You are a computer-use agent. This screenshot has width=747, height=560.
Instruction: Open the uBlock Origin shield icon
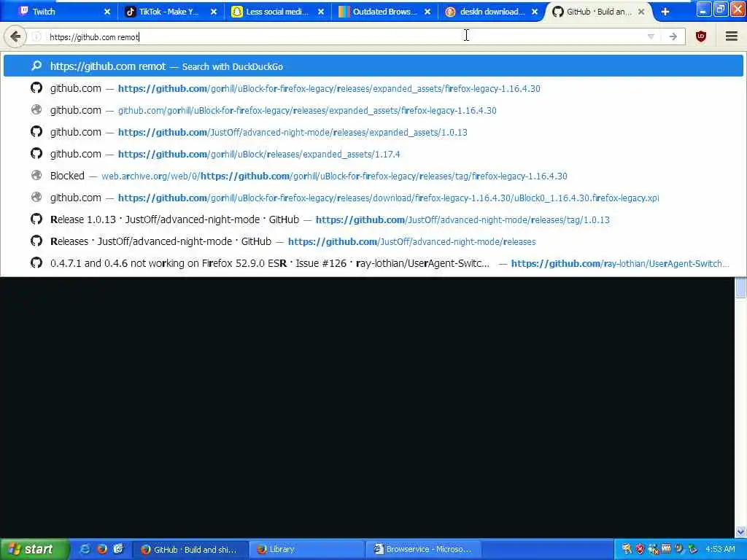click(x=701, y=36)
